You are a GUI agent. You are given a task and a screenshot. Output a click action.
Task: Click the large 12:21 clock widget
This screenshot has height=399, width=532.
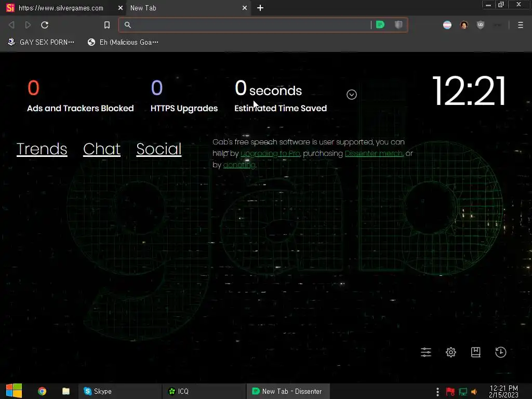click(x=469, y=90)
